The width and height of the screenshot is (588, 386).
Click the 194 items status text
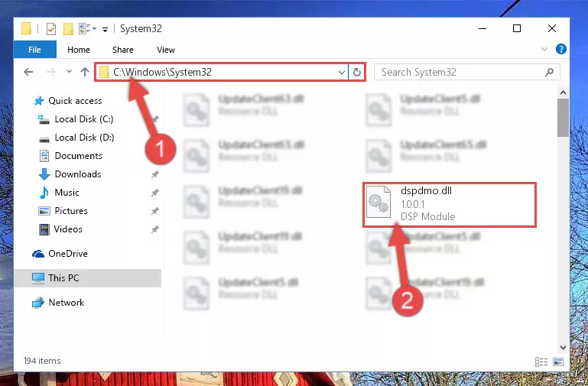coord(42,361)
